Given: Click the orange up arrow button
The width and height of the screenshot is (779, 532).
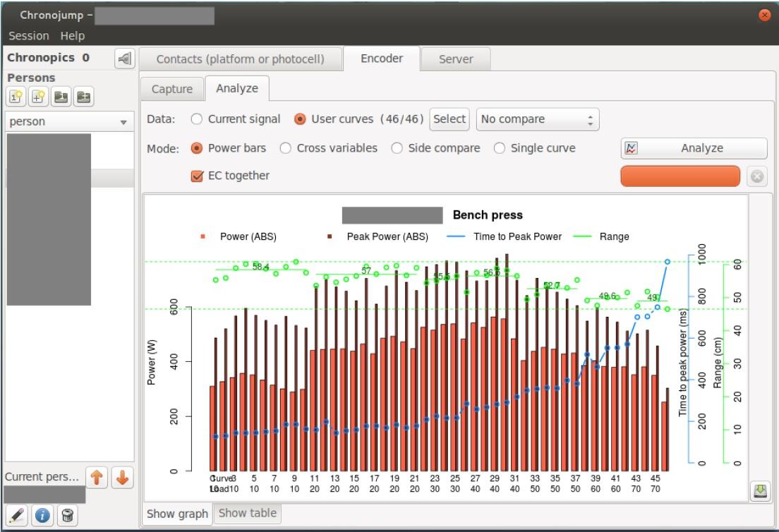Looking at the screenshot, I should tap(96, 478).
